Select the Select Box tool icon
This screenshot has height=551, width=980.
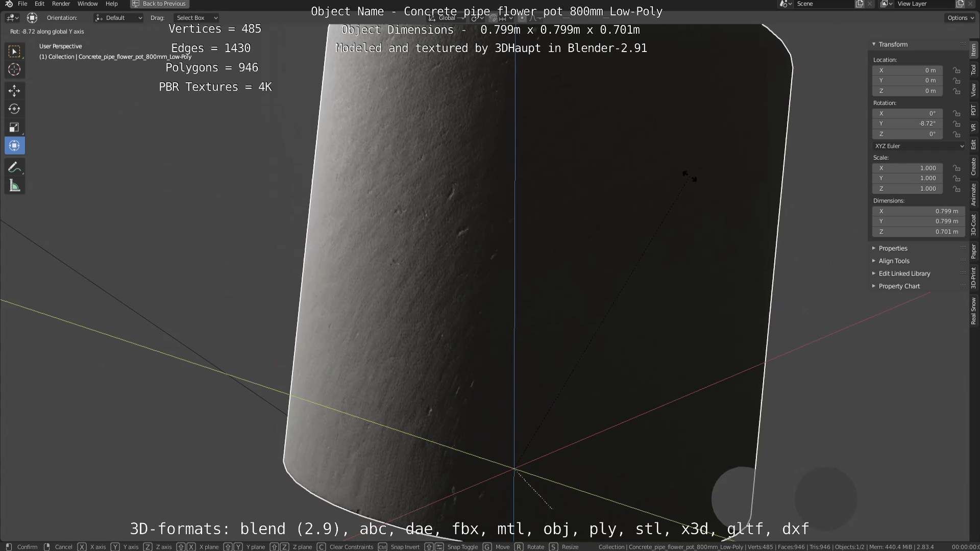pyautogui.click(x=14, y=52)
